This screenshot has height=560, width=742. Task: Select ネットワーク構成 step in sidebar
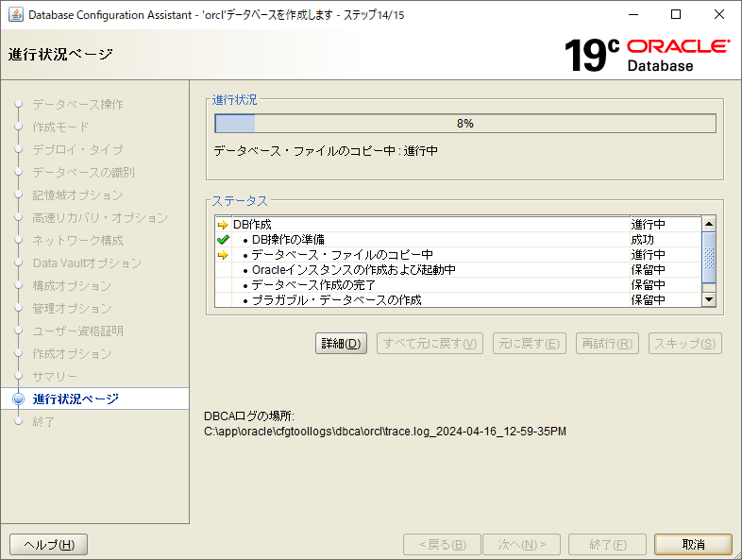tap(77, 241)
